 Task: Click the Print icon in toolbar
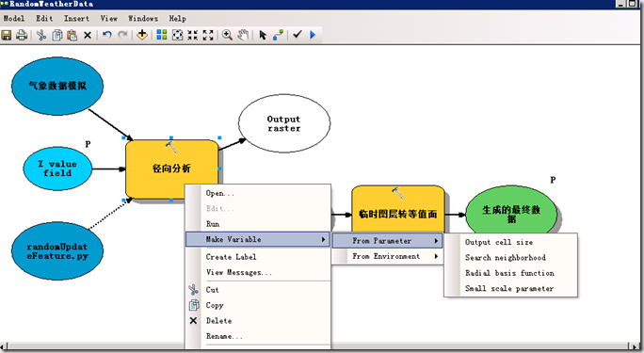coord(22,35)
